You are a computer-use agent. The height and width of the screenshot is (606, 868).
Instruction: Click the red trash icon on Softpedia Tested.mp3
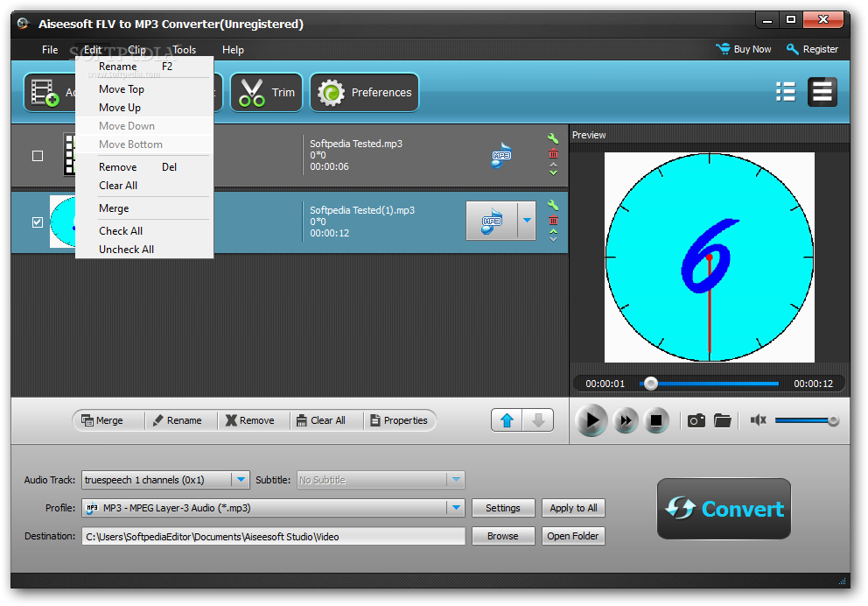[x=553, y=153]
